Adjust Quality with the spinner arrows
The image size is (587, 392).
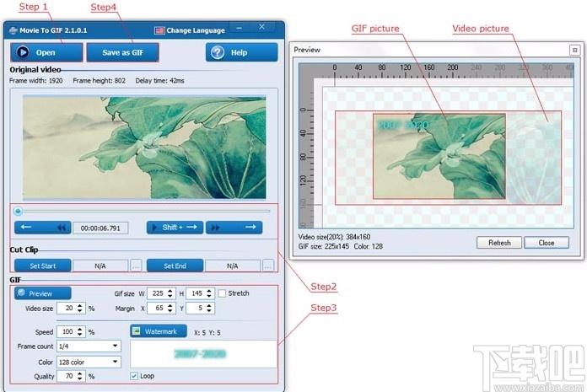(80, 376)
